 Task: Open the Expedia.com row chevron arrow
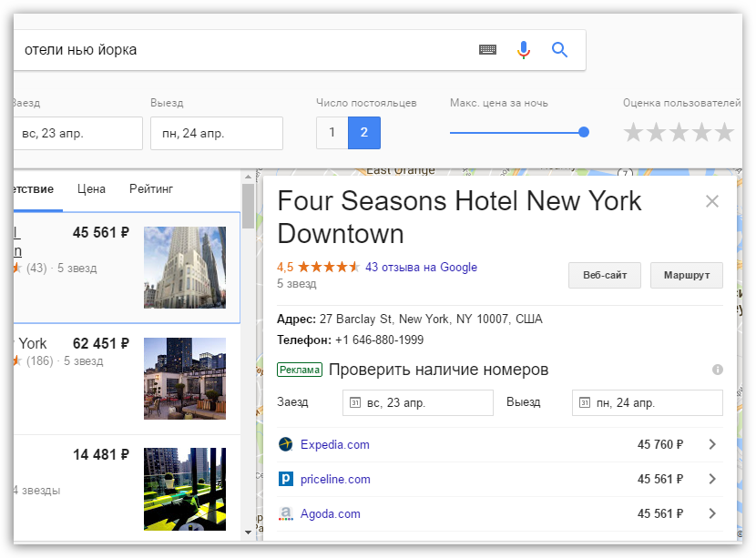tap(712, 444)
